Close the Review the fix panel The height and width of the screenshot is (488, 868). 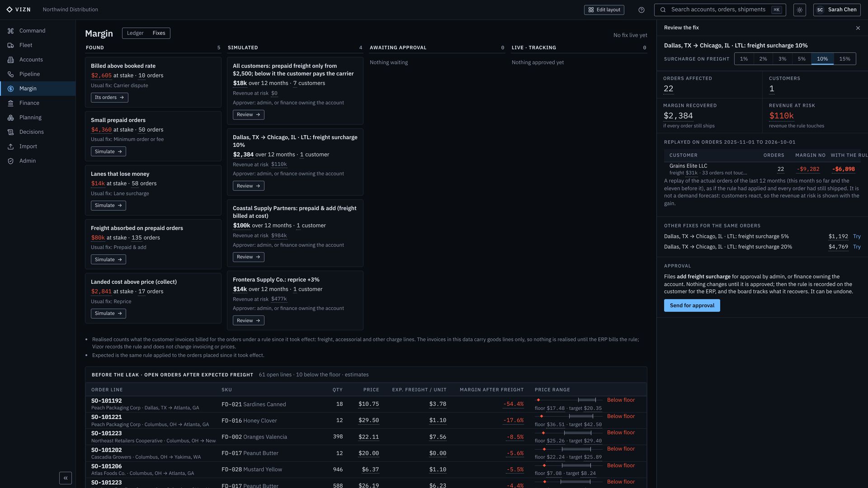coord(858,28)
